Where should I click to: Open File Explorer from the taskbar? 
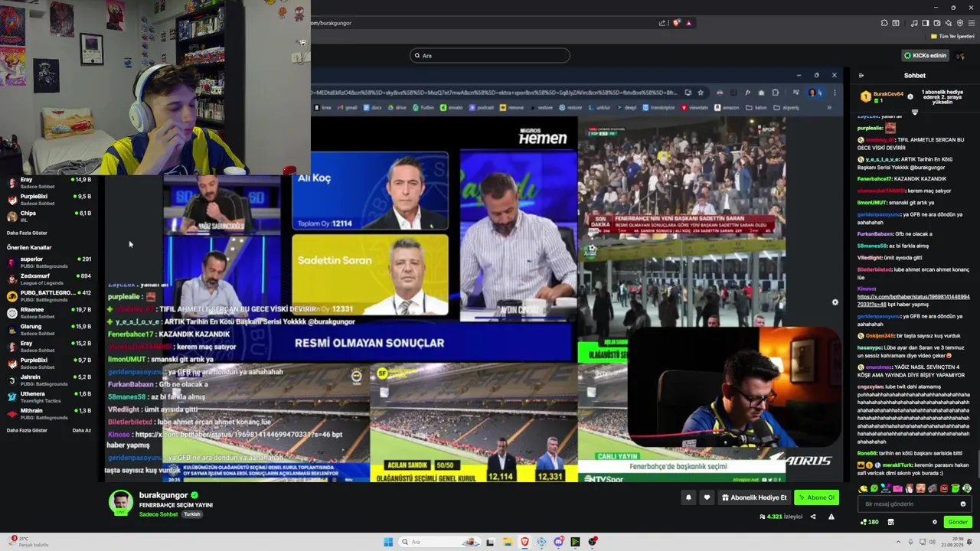click(x=508, y=542)
